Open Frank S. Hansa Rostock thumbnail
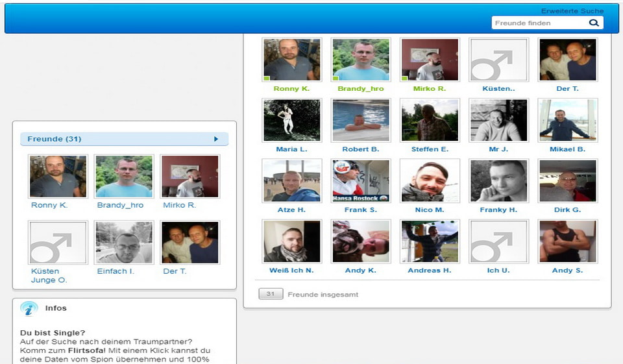Screen dimensions: 623x364 click(x=360, y=181)
